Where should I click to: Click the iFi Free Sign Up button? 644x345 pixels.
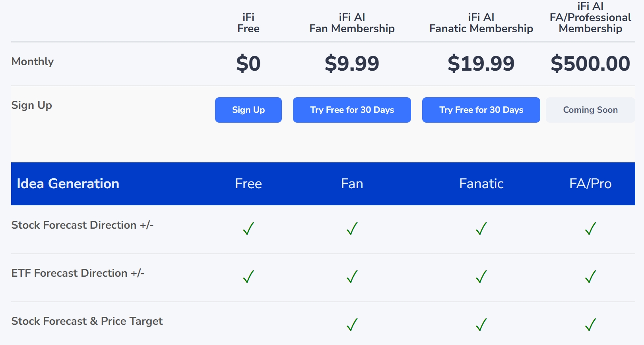[x=248, y=110]
